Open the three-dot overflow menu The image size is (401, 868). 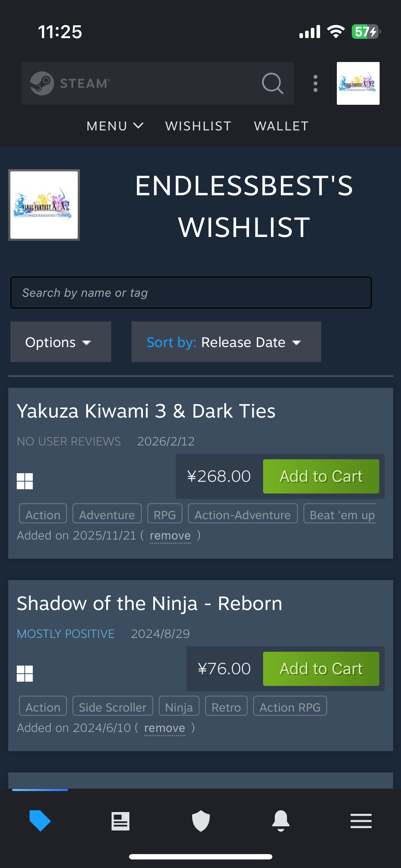[315, 83]
